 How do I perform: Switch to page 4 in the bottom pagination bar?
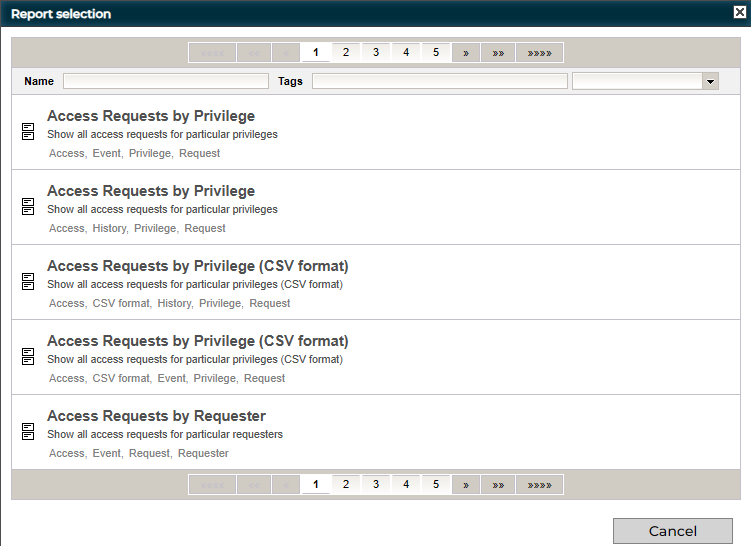(x=406, y=485)
